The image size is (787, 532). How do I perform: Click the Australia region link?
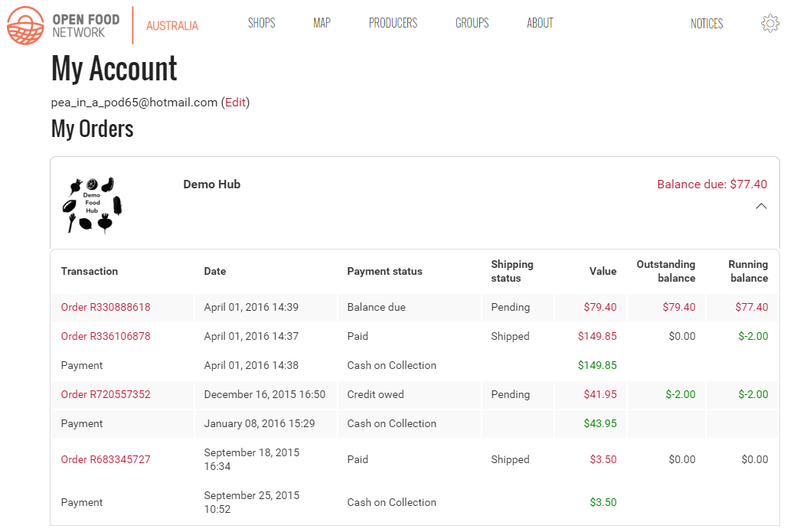click(172, 26)
